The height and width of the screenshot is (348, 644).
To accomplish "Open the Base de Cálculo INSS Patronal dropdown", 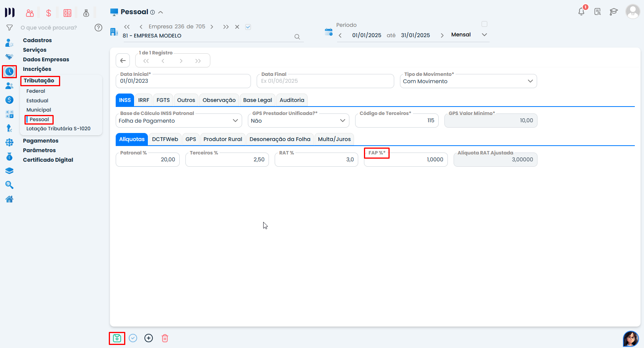I will (x=235, y=121).
